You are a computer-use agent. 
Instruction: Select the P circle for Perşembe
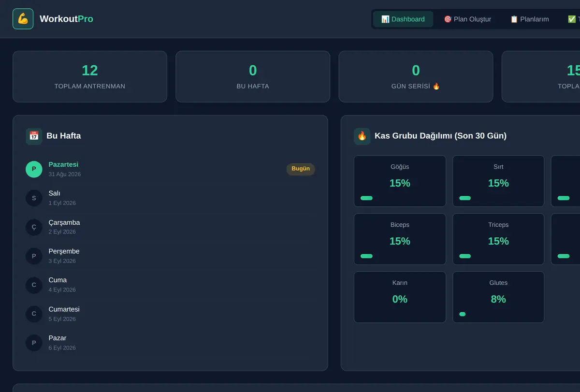[34, 256]
